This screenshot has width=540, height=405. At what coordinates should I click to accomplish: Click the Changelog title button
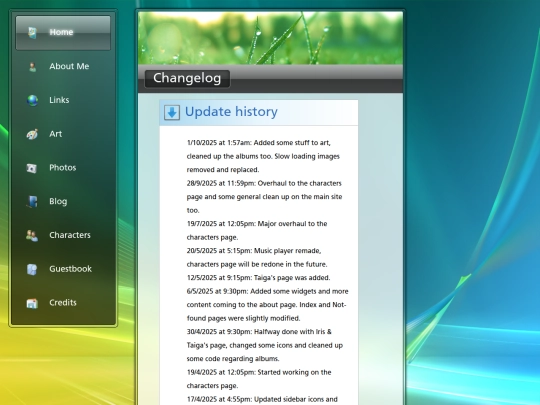coord(187,79)
